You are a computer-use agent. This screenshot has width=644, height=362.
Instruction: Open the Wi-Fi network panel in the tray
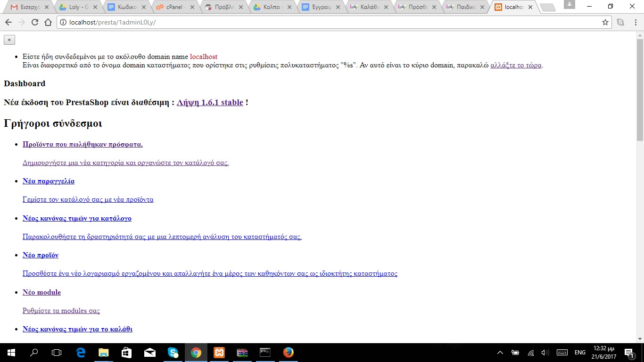point(530,353)
